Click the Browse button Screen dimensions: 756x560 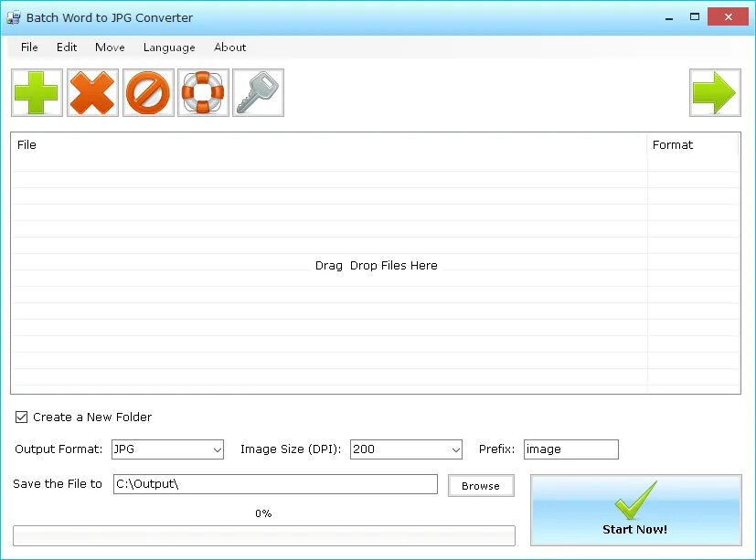(481, 486)
